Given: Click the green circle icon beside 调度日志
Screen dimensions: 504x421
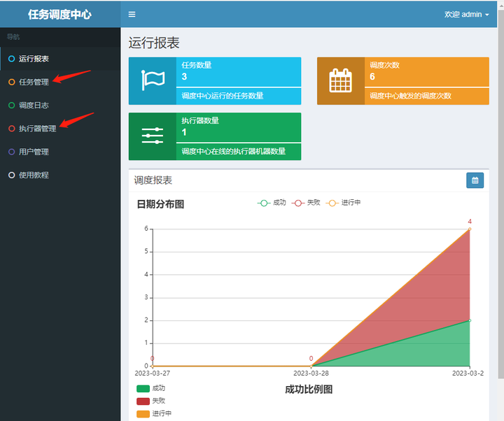Looking at the screenshot, I should (x=12, y=106).
